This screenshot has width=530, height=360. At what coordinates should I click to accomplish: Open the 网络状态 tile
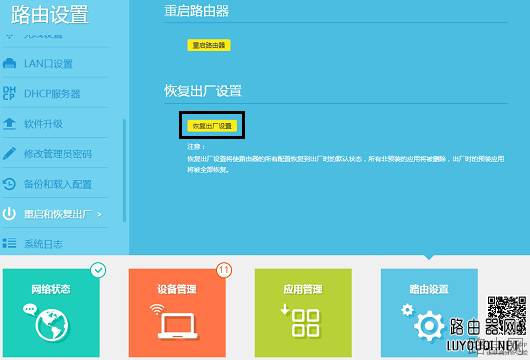(51, 313)
